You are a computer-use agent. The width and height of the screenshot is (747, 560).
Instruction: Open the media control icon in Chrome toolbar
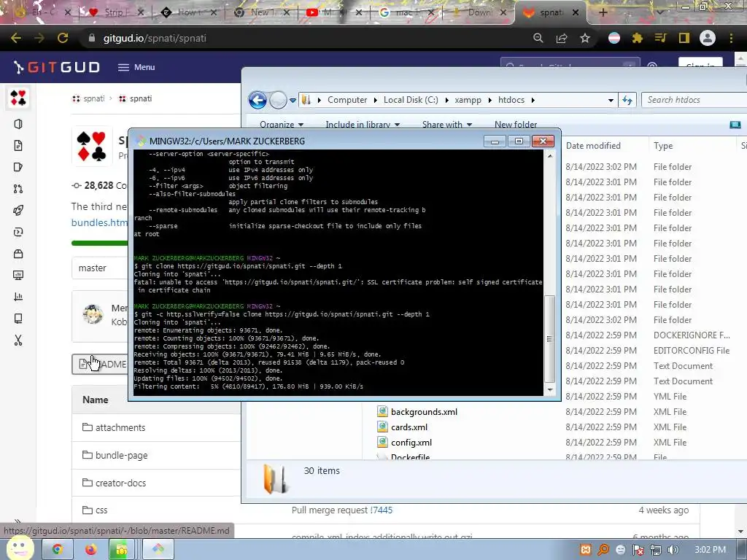coord(661,38)
